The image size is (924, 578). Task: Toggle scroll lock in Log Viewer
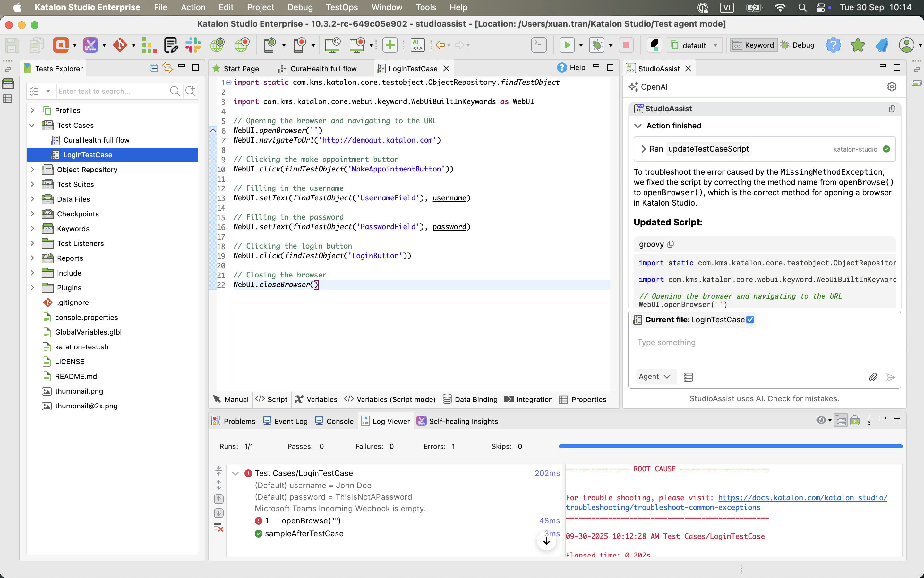pos(855,421)
